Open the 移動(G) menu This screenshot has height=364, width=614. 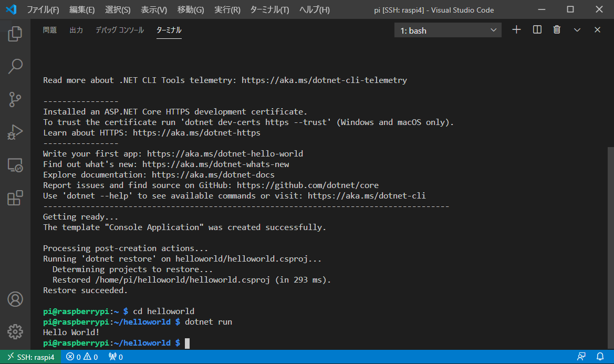coord(190,10)
